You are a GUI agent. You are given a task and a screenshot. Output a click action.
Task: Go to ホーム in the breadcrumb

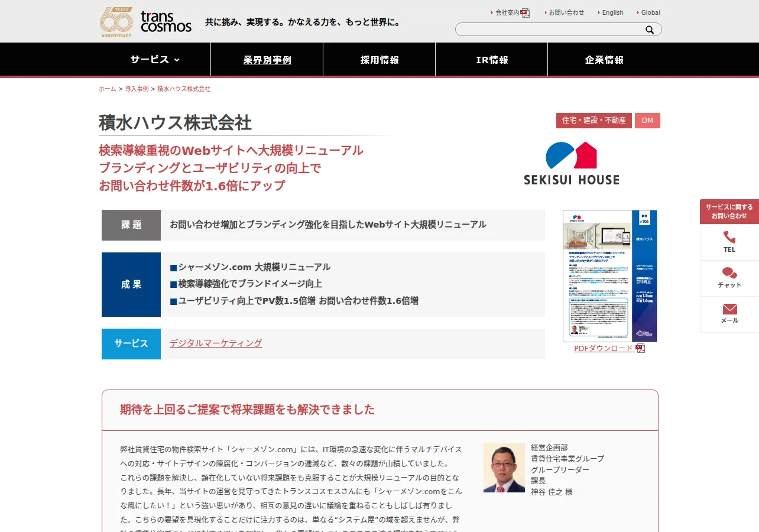click(108, 89)
